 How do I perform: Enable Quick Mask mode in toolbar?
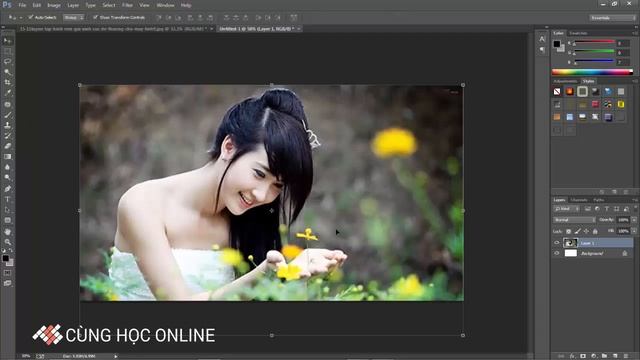point(7,273)
